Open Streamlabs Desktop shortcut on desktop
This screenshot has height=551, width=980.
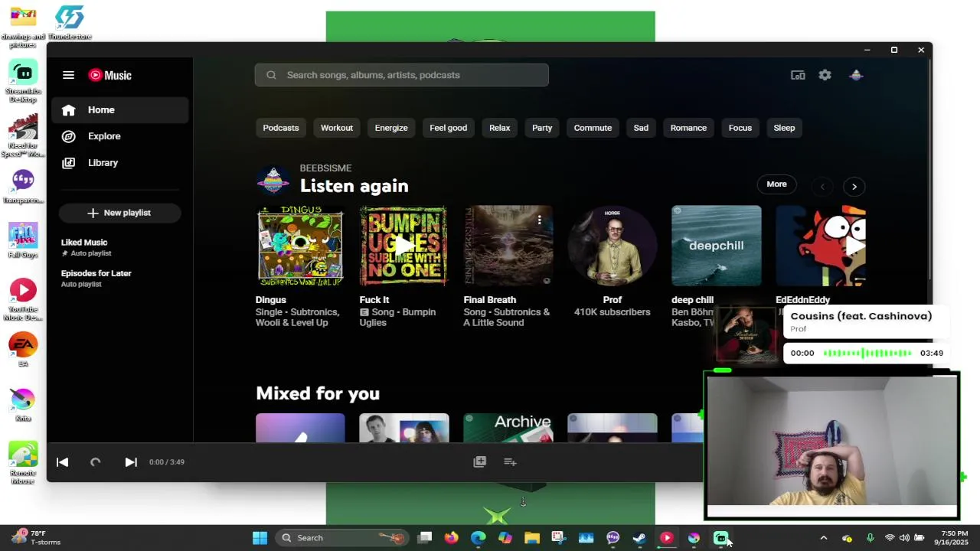point(23,82)
